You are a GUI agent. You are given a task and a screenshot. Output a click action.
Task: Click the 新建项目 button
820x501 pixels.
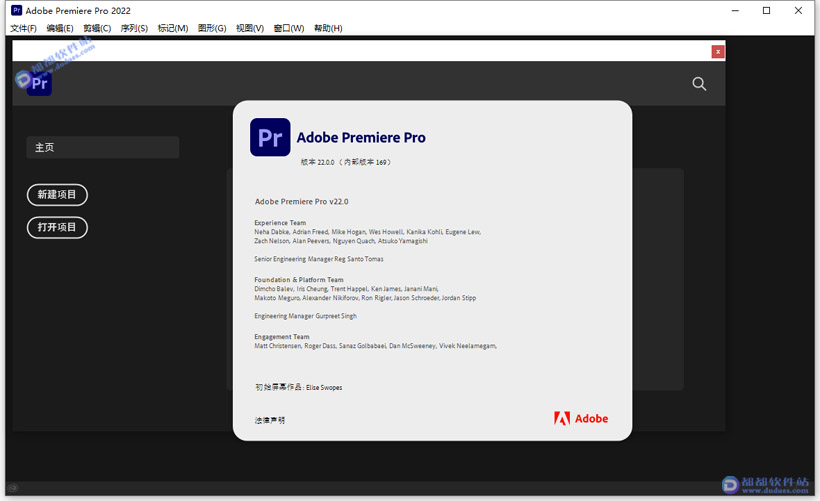(x=57, y=195)
